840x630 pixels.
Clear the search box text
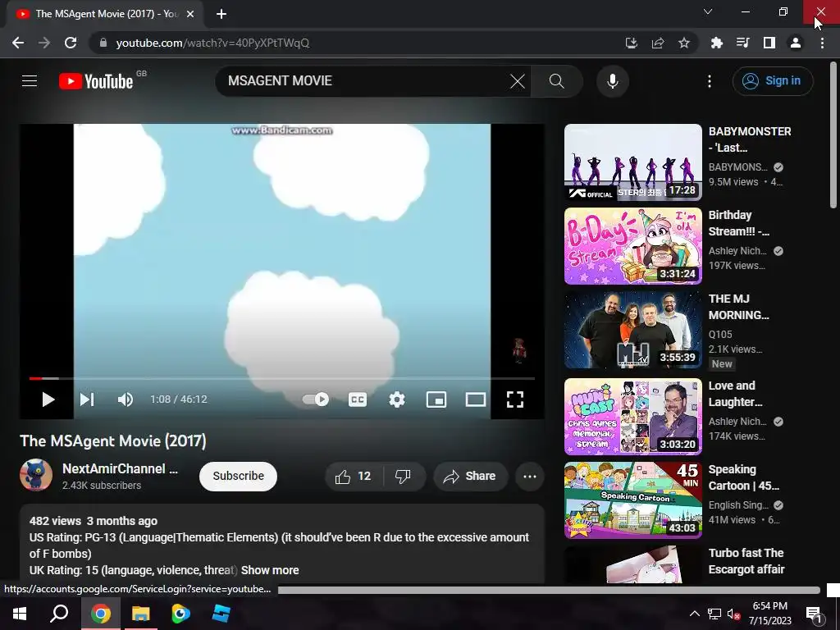518,81
